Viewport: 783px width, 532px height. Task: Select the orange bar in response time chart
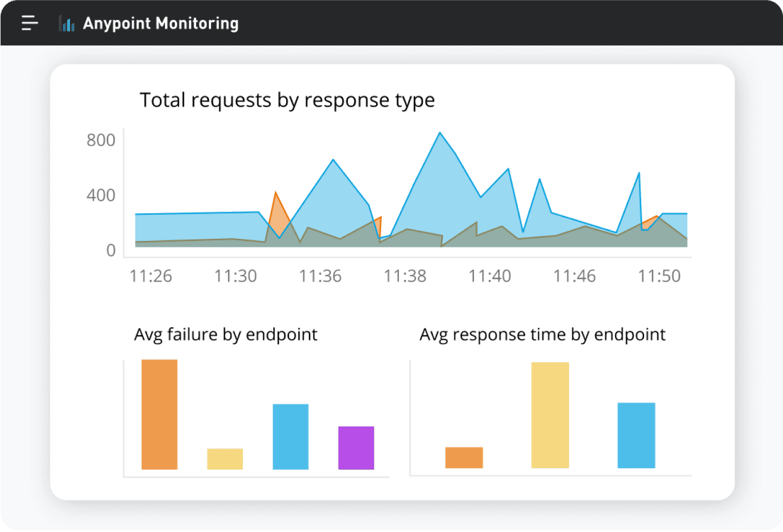point(463,457)
